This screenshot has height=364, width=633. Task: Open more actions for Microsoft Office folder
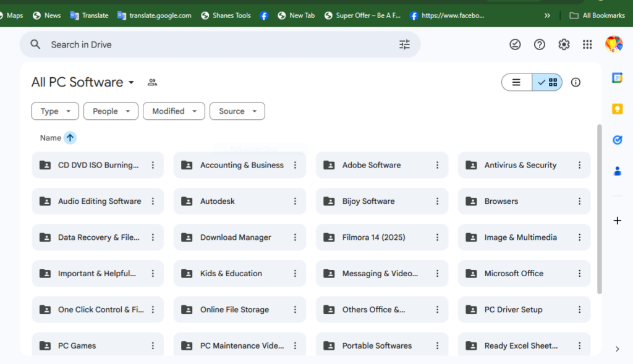[579, 273]
